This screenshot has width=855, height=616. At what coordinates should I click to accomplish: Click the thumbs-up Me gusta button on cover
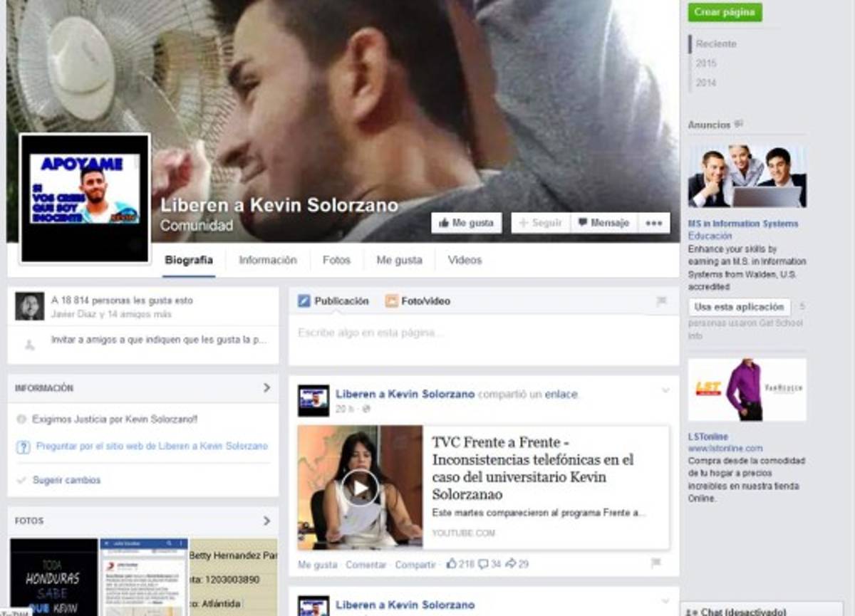point(466,223)
